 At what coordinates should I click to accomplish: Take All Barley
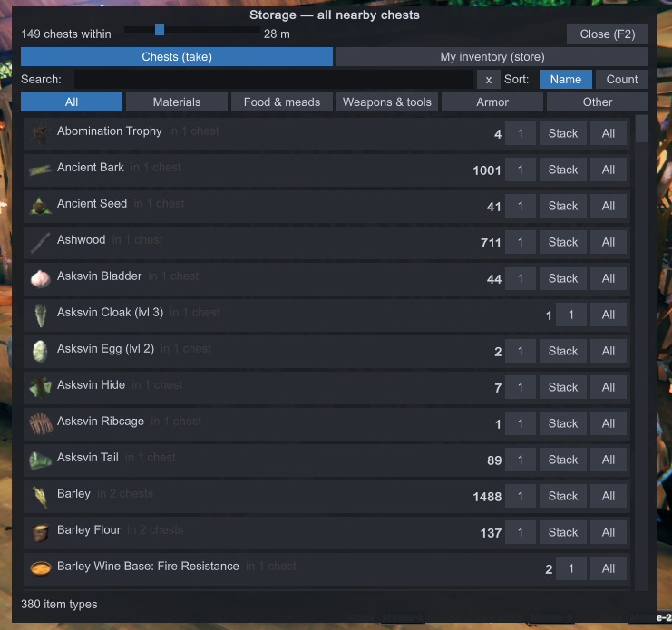[609, 496]
